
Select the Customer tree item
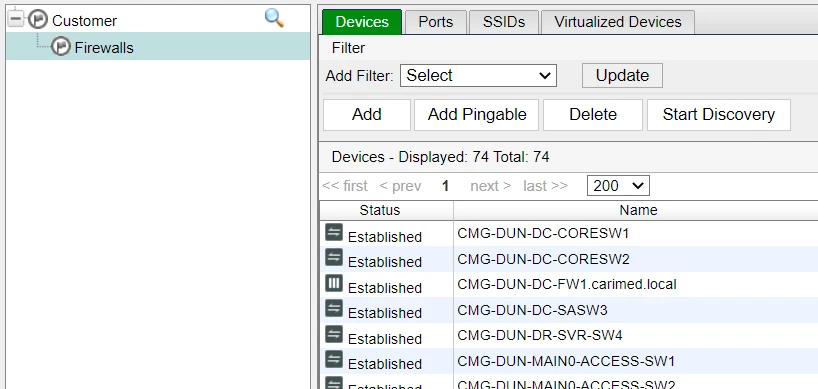(x=85, y=21)
